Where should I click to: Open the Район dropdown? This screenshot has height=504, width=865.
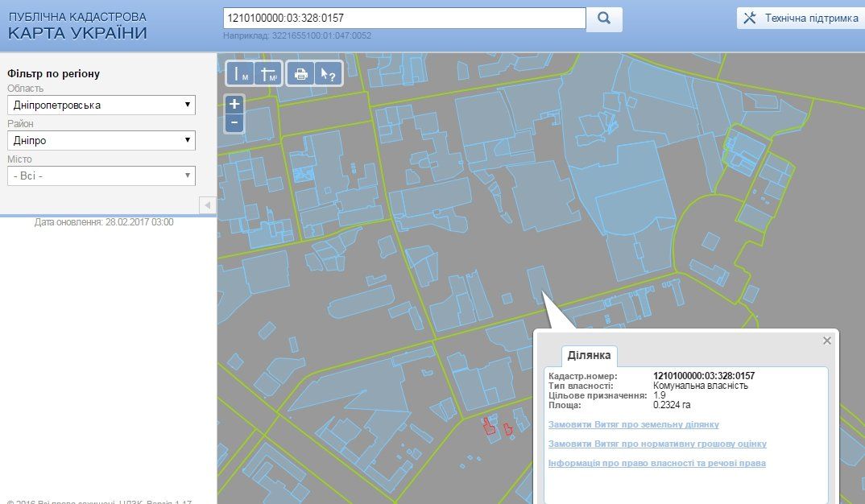pos(101,140)
